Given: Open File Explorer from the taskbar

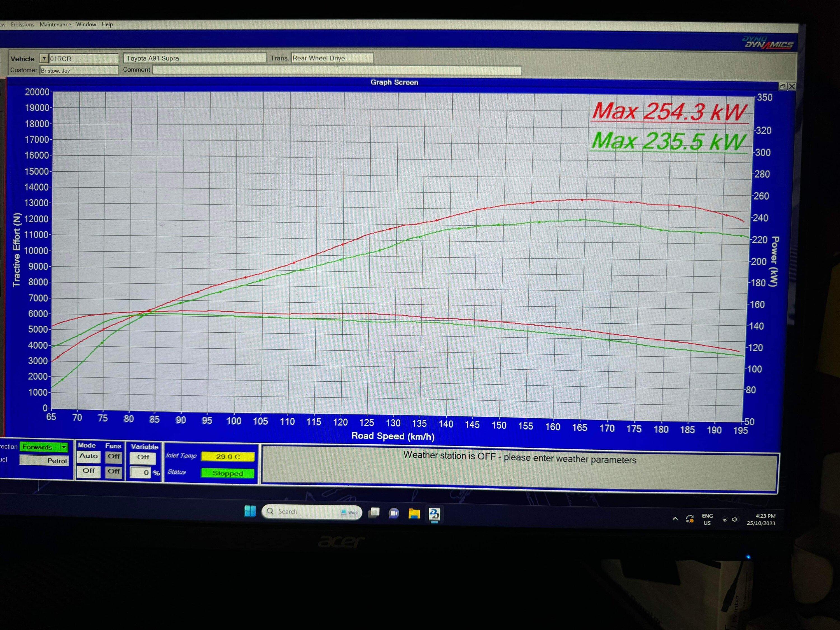Looking at the screenshot, I should coord(414,514).
